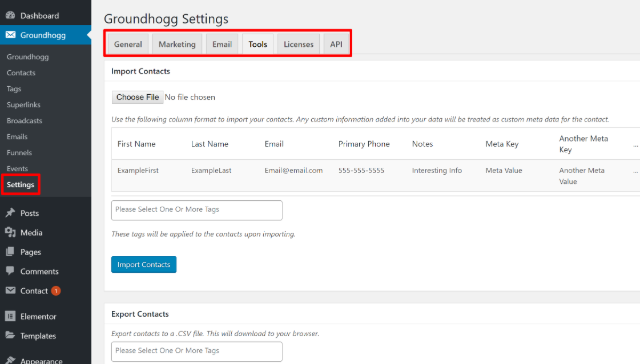640x364 pixels.
Task: Click the ExampleFirst cell
Action: click(x=138, y=170)
